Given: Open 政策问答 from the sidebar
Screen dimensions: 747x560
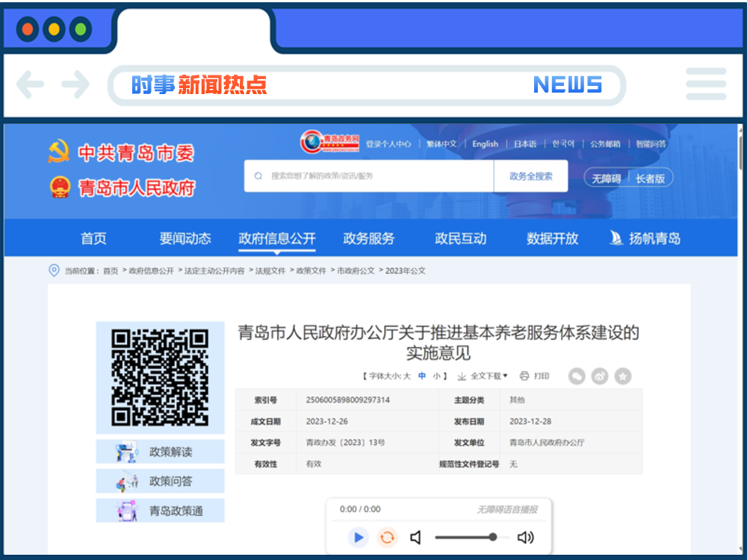Looking at the screenshot, I should (160, 481).
